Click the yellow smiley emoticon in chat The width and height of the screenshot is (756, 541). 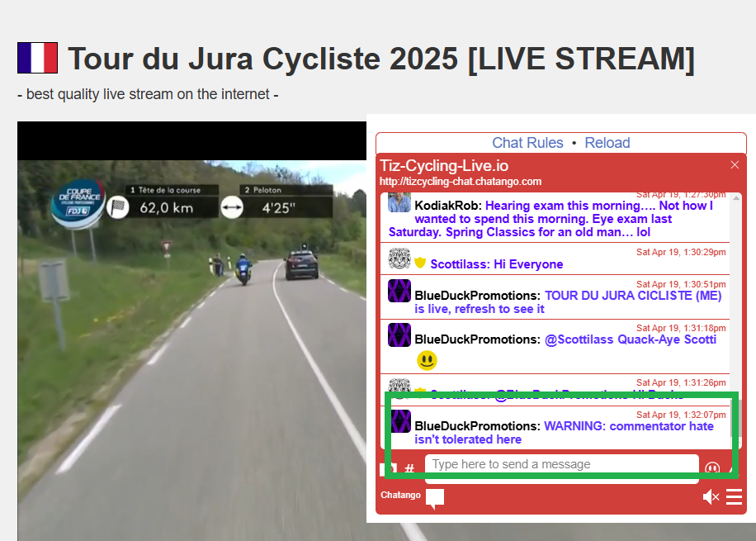pos(427,360)
